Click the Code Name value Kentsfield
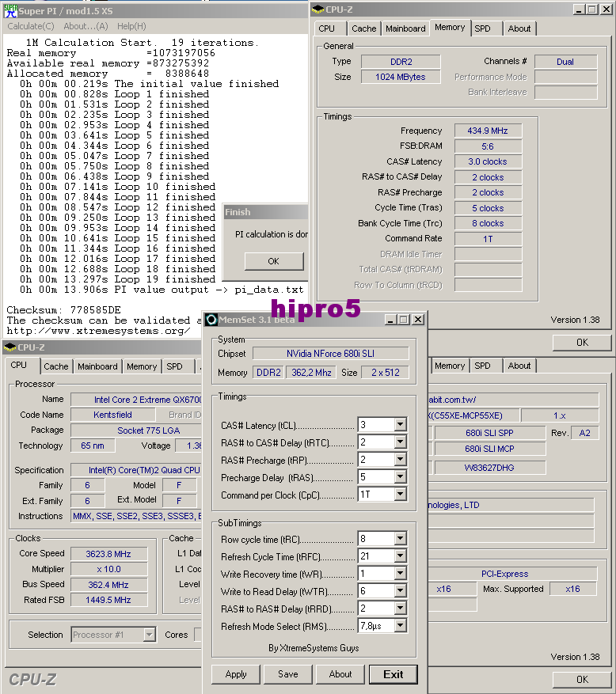Image resolution: width=616 pixels, height=694 pixels. (x=112, y=415)
